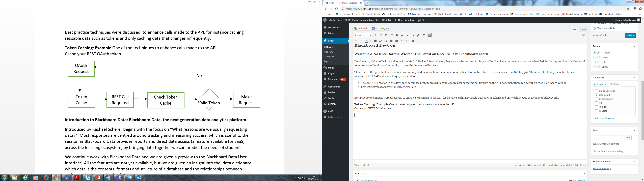Click the clear formatting eraser icon
The height and width of the screenshot is (181, 644).
[381, 41]
